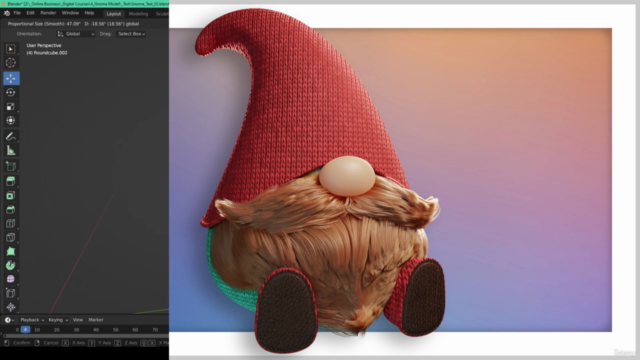Activate the Loop Cut tool
The height and width of the screenshot is (360, 640).
pyautogui.click(x=11, y=223)
